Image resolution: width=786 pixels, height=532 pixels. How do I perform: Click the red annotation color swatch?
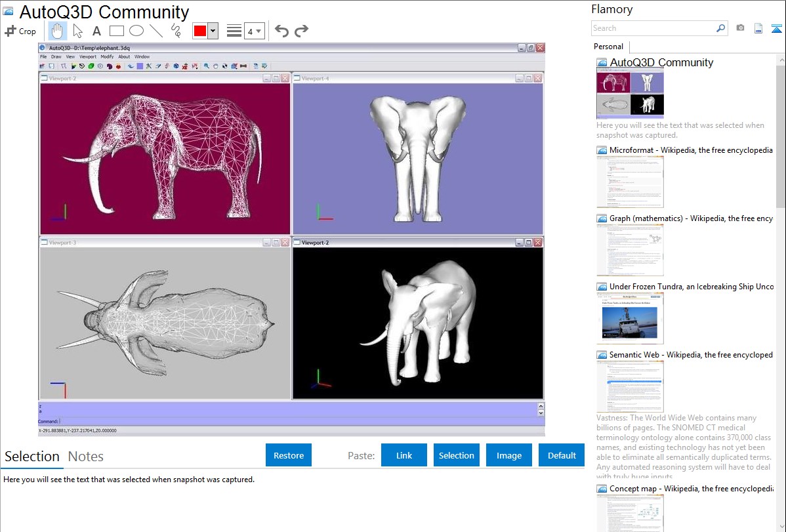200,31
